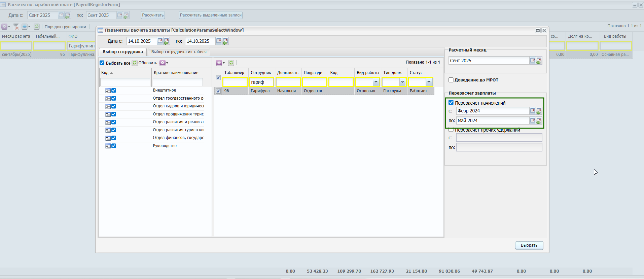The height and width of the screenshot is (279, 644).
Task: Click the 'Должность' column filter input
Action: point(288,82)
